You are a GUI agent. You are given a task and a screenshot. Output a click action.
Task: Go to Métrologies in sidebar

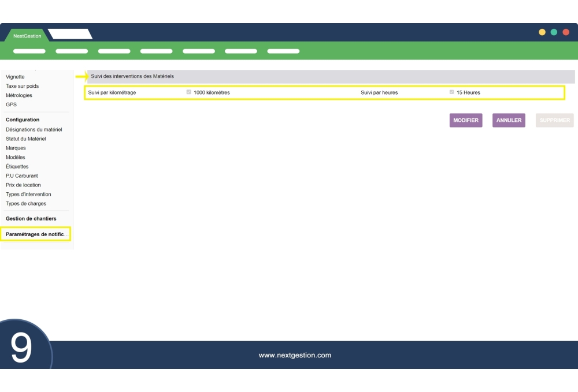pos(19,95)
